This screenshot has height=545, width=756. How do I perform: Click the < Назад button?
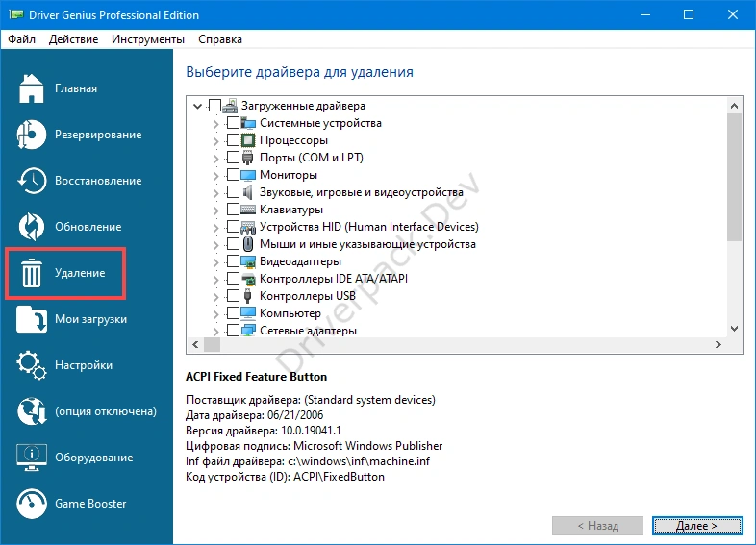click(598, 526)
